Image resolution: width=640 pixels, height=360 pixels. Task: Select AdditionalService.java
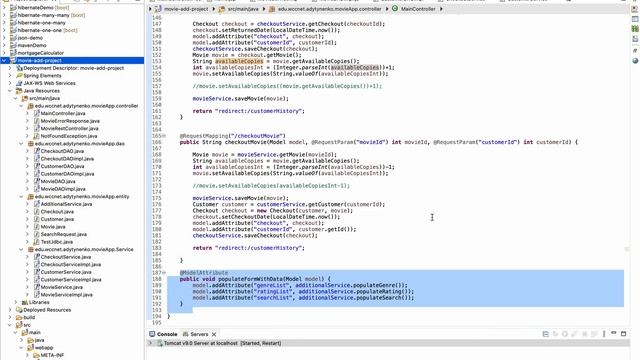tap(66, 204)
